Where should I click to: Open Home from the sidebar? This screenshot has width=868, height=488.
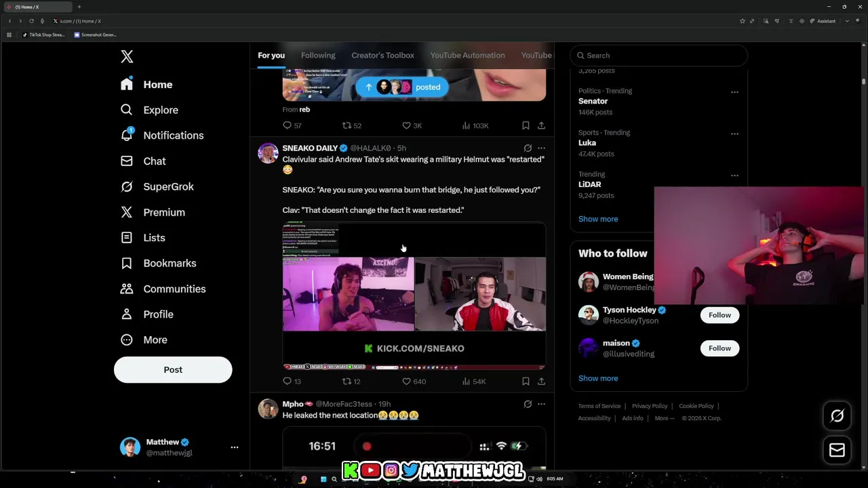pos(147,85)
